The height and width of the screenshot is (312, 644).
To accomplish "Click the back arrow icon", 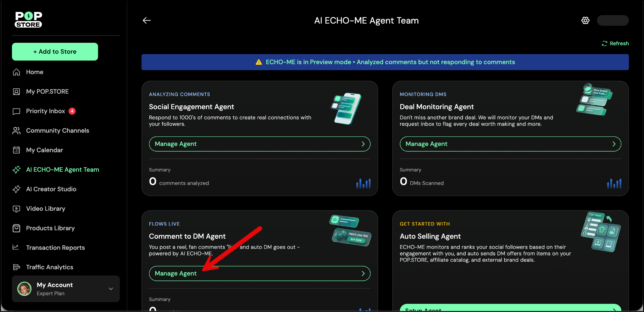I will [x=147, y=20].
